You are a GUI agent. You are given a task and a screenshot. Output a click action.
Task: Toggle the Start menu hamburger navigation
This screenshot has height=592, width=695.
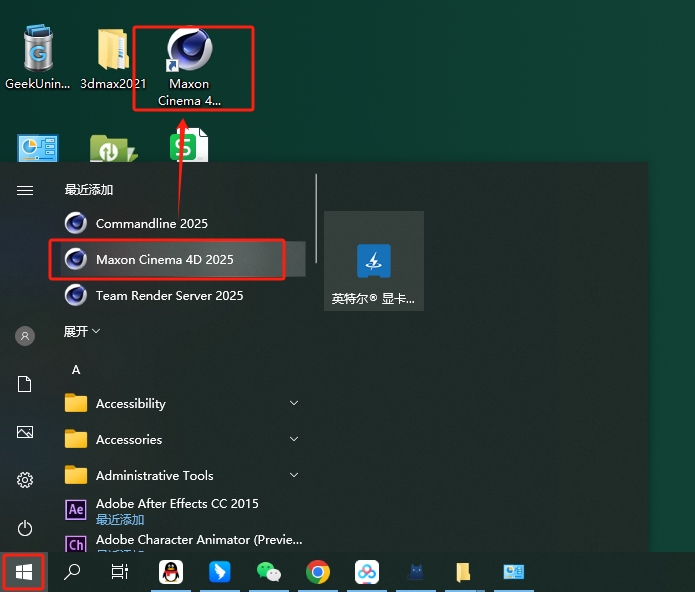(x=25, y=190)
